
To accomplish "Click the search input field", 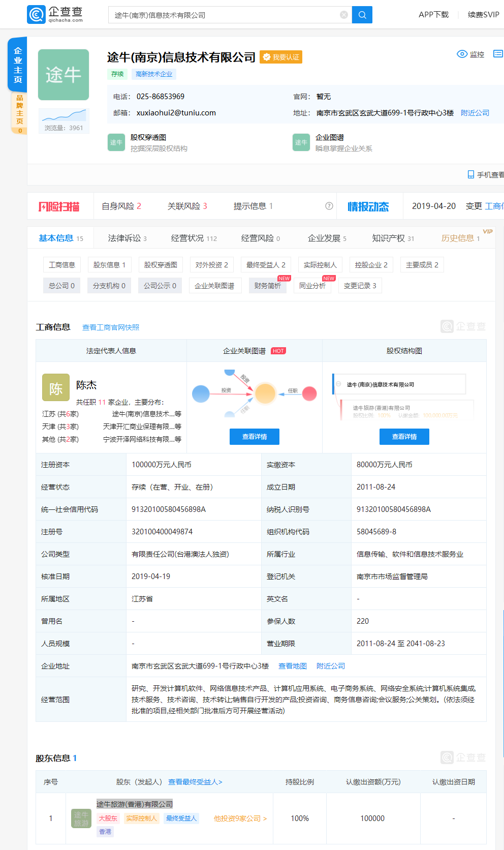I will [x=224, y=15].
